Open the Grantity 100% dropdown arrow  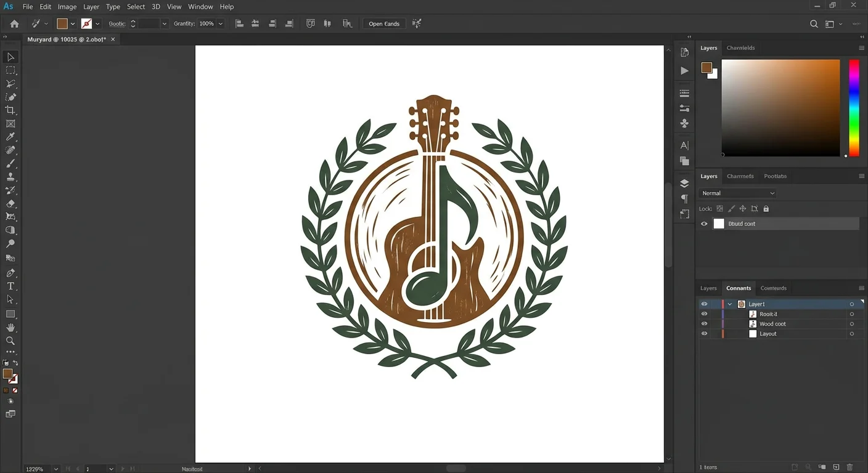pos(221,24)
